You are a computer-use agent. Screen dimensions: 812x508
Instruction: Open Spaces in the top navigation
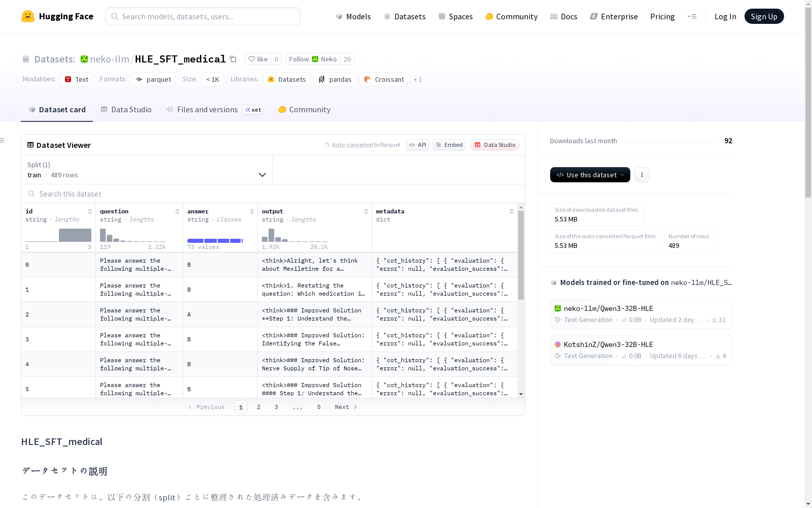coord(456,16)
